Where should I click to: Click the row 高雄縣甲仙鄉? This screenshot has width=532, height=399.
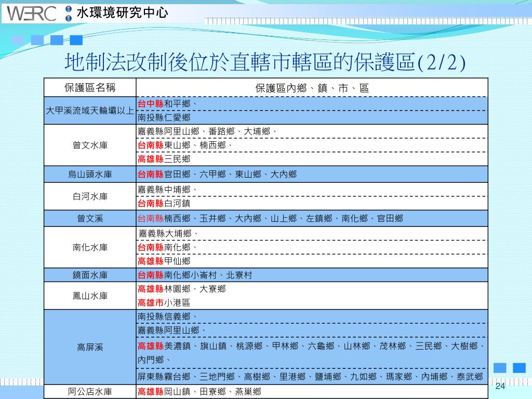tap(312, 261)
